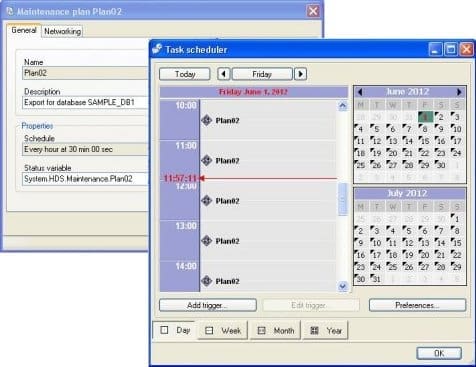Select July 10 in mini calendar
Image resolution: width=476 pixels, height=367 pixels.
(377, 243)
